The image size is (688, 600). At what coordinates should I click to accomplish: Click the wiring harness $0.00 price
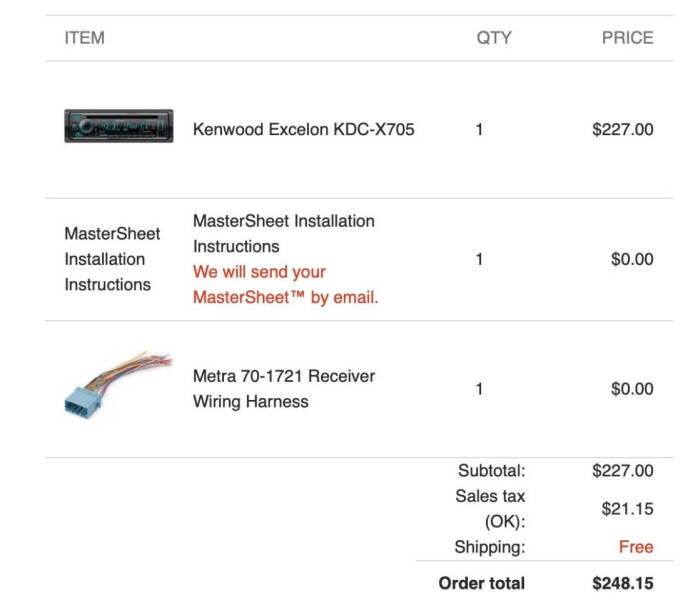[x=632, y=389]
